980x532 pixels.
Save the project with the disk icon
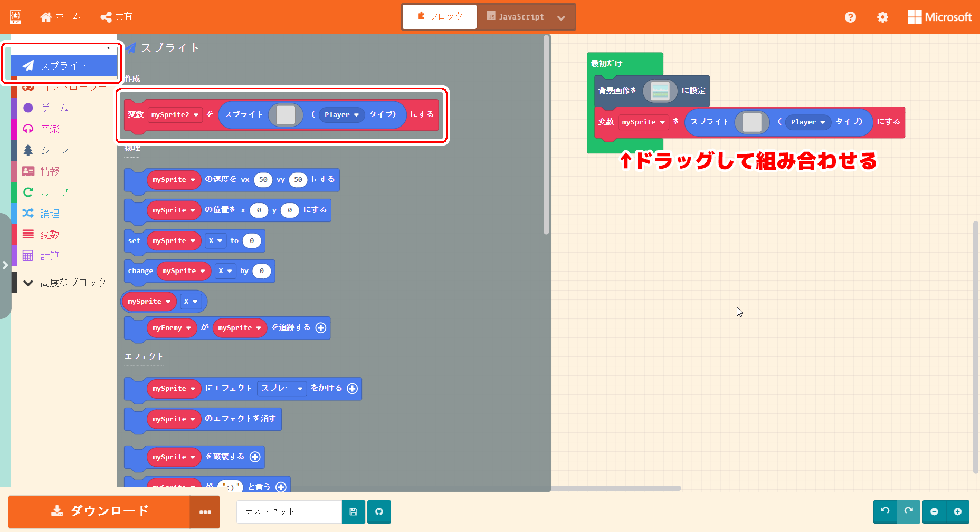click(354, 512)
